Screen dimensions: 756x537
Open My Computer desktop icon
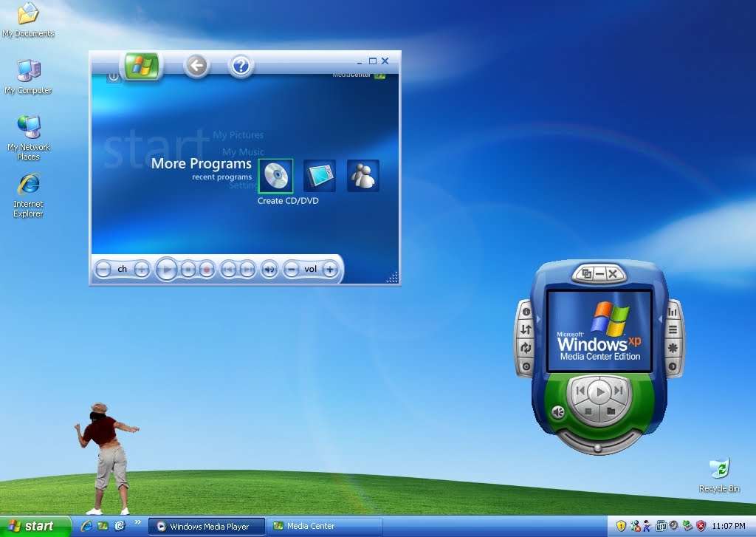click(28, 77)
